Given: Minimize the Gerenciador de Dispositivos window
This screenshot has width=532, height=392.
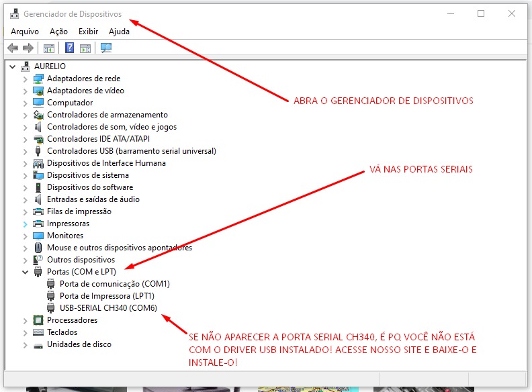Looking at the screenshot, I should click(451, 13).
